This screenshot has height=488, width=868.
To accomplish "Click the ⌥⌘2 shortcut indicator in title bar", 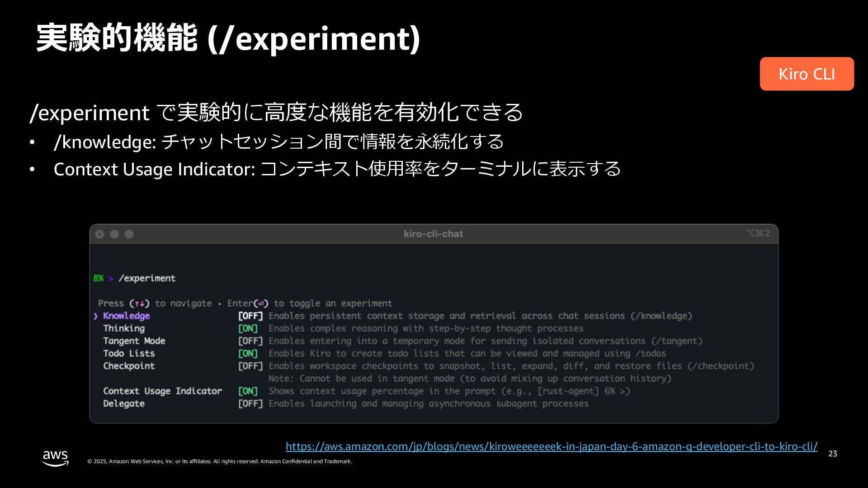I will pos(758,233).
